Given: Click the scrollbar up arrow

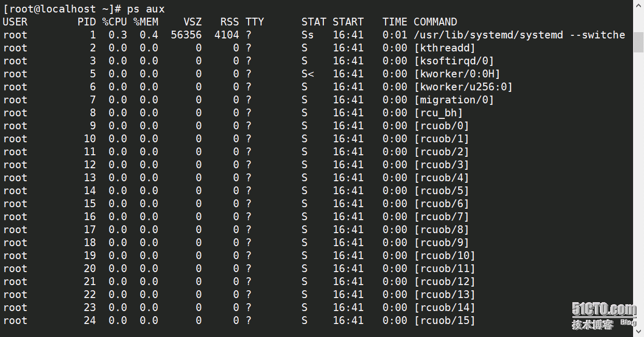Looking at the screenshot, I should click(x=638, y=5).
